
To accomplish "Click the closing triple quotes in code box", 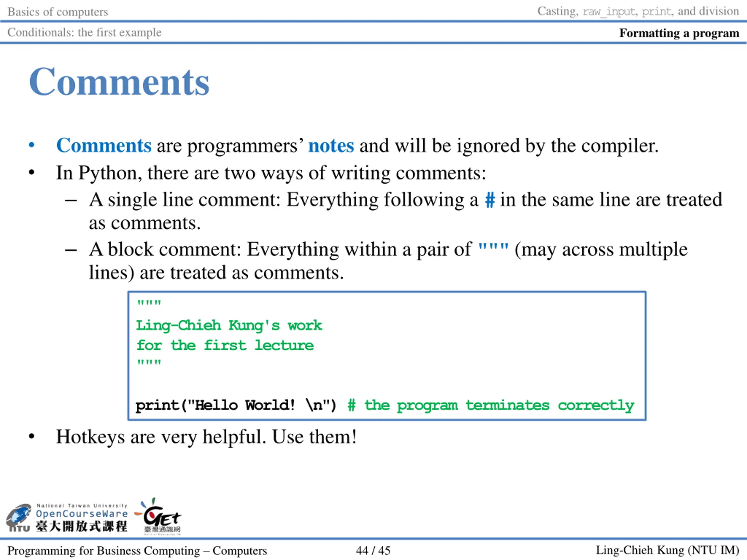I will [x=149, y=363].
